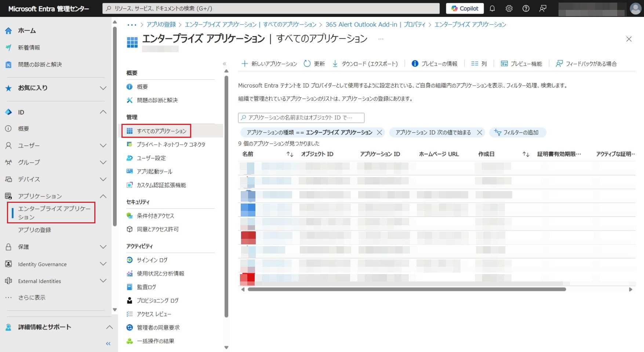The image size is (644, 352).
Task: Click the help question mark icon
Action: click(526, 8)
